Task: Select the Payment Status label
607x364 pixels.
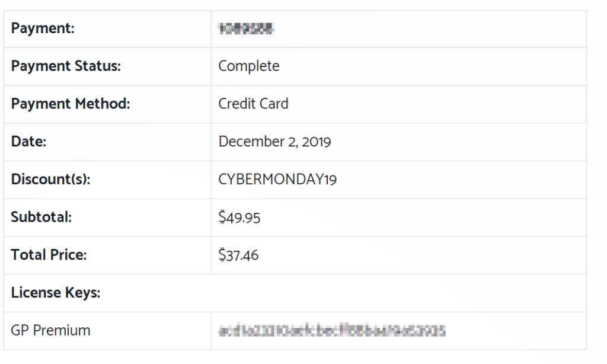Action: (x=66, y=66)
